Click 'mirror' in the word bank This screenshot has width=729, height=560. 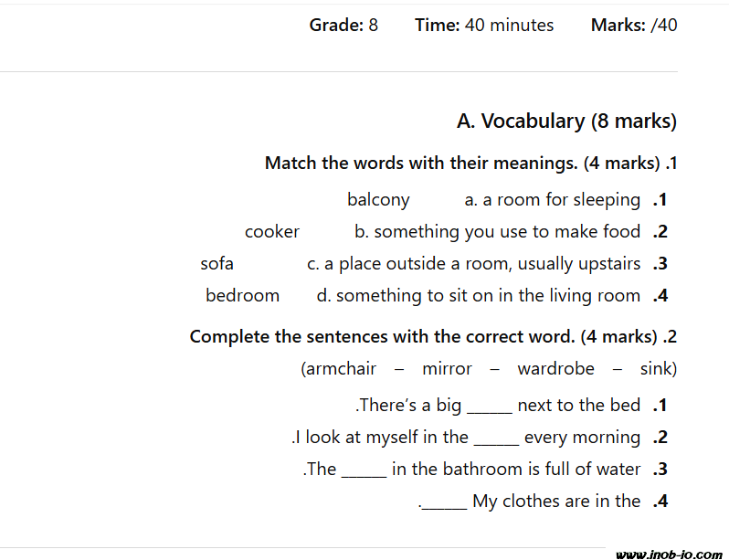447,369
